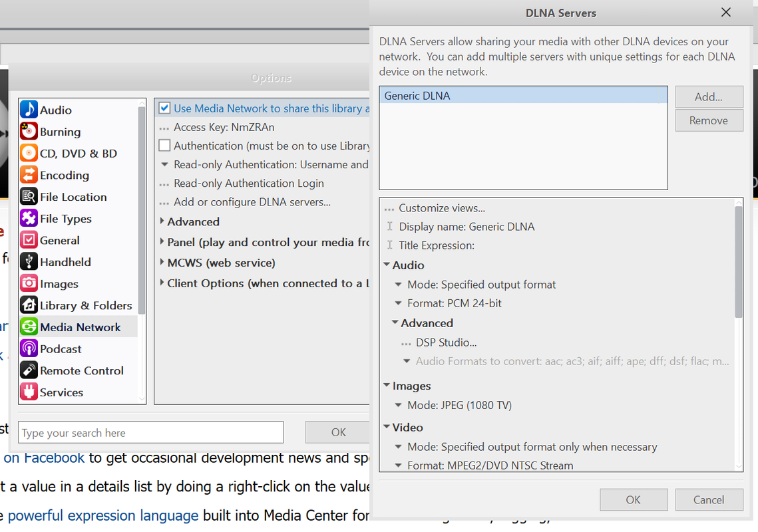Select Generic DLNA server in list
Screen dimensions: 758x532
(523, 96)
